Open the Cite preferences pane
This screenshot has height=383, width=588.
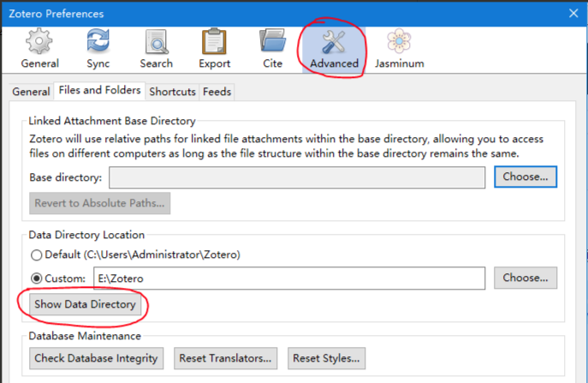coord(273,49)
